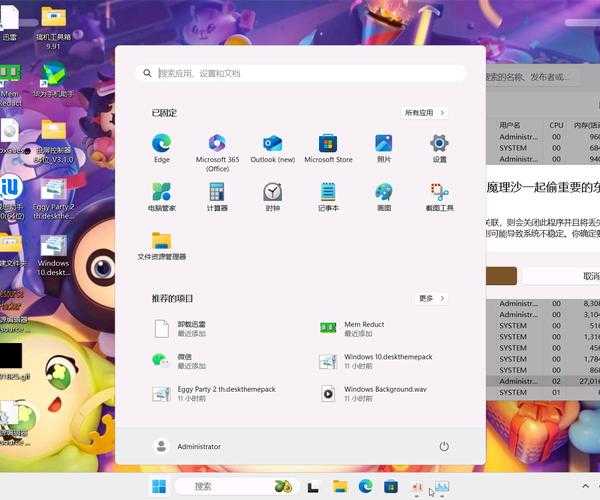Screen dimensions: 600x500
Task: Open 设置 Settings gear in Start menu
Action: [439, 149]
